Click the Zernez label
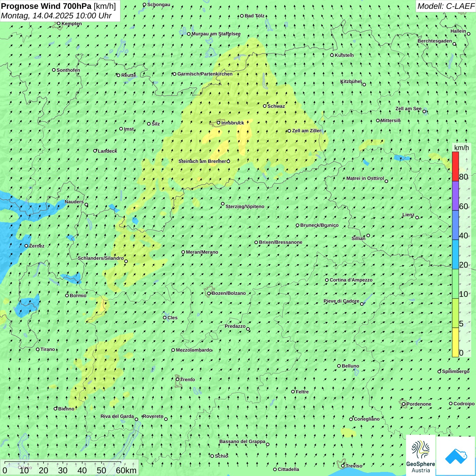476x476 pixels. pos(37,246)
